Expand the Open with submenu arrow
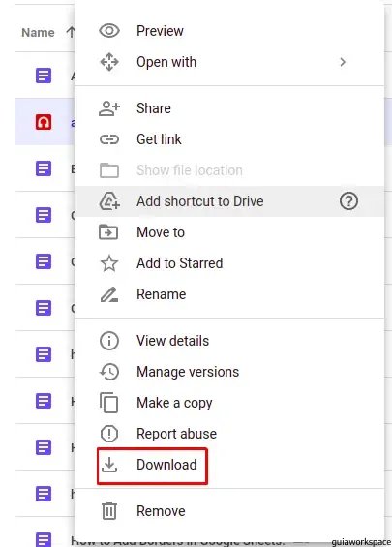Screen dimensions: 392x547 [343, 62]
